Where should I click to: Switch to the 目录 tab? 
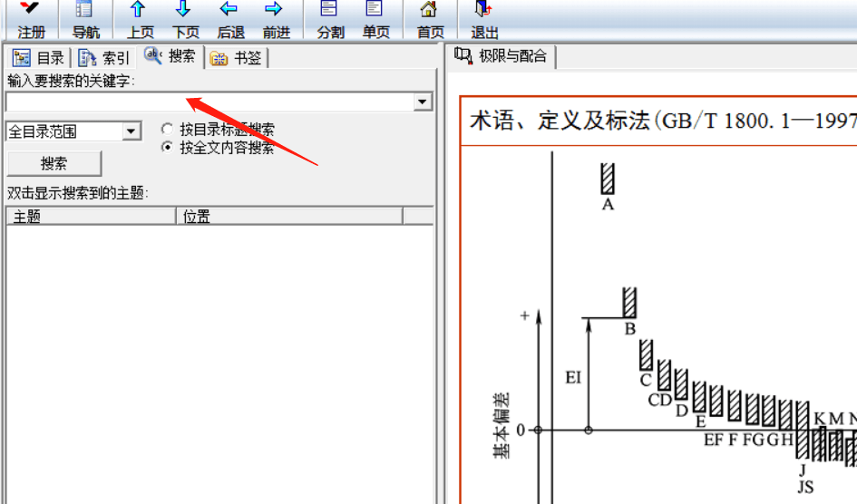tap(38, 57)
